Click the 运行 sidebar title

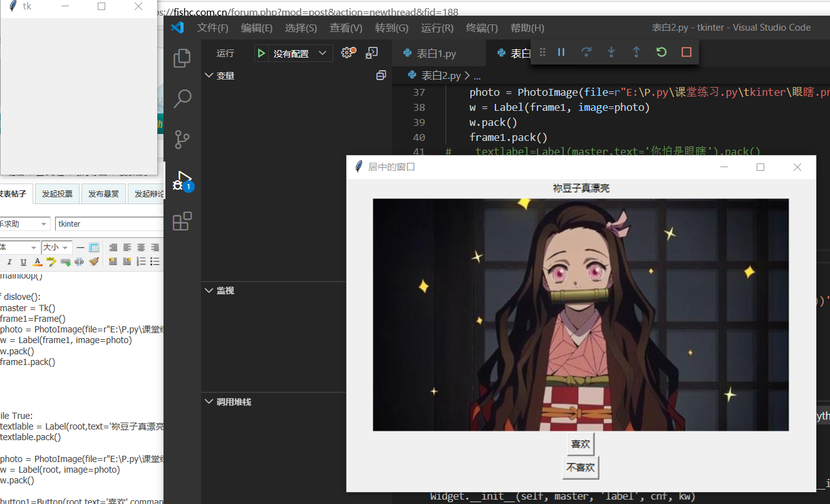click(x=226, y=54)
